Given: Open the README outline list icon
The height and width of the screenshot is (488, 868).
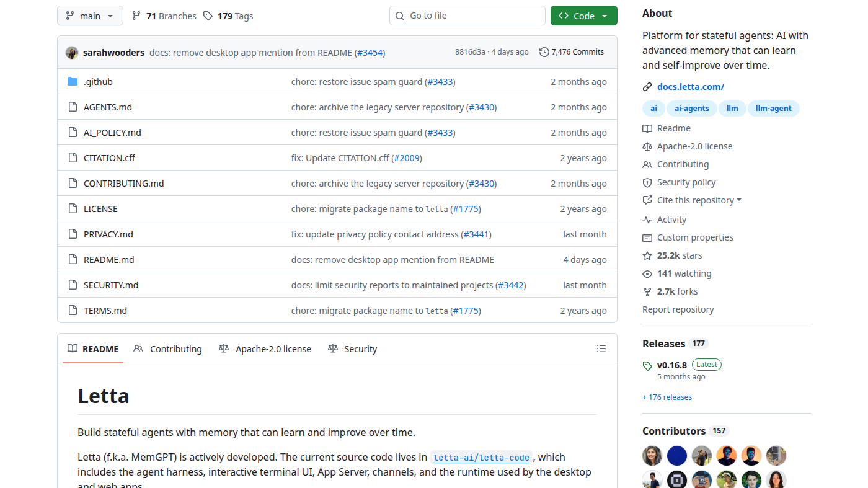Looking at the screenshot, I should point(601,349).
